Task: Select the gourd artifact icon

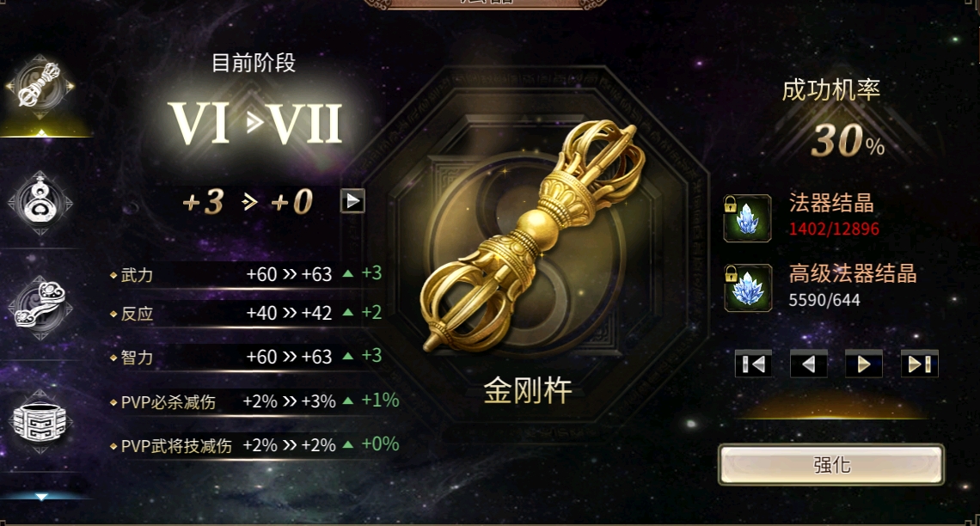Action: pos(40,202)
